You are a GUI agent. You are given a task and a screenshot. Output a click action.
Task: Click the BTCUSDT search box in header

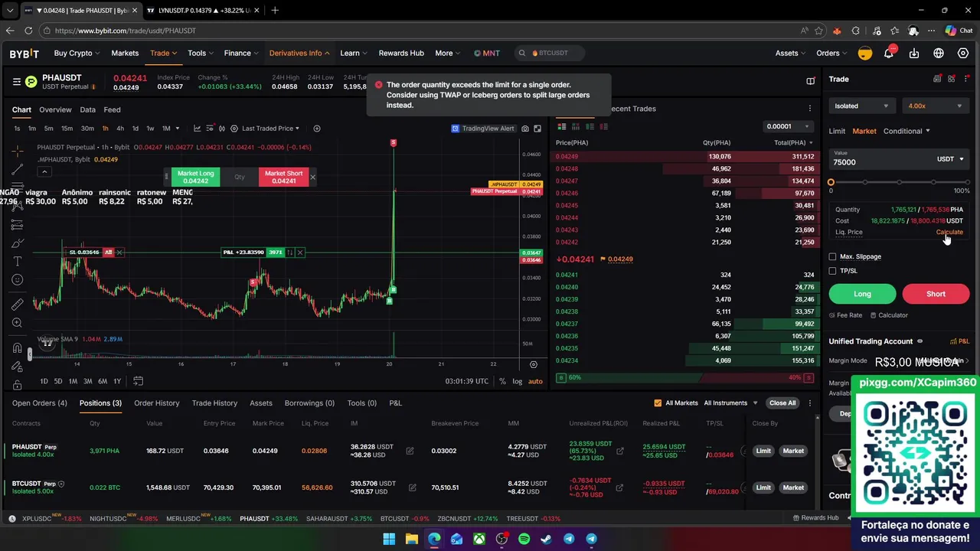[549, 53]
